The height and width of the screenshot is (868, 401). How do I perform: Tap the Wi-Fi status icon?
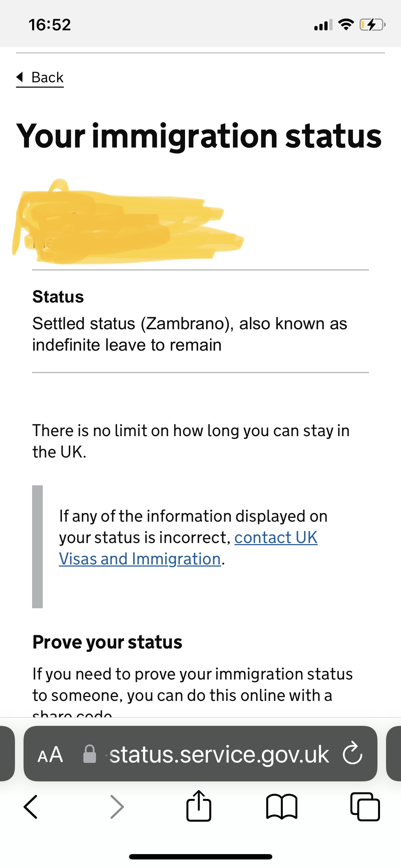tap(345, 25)
